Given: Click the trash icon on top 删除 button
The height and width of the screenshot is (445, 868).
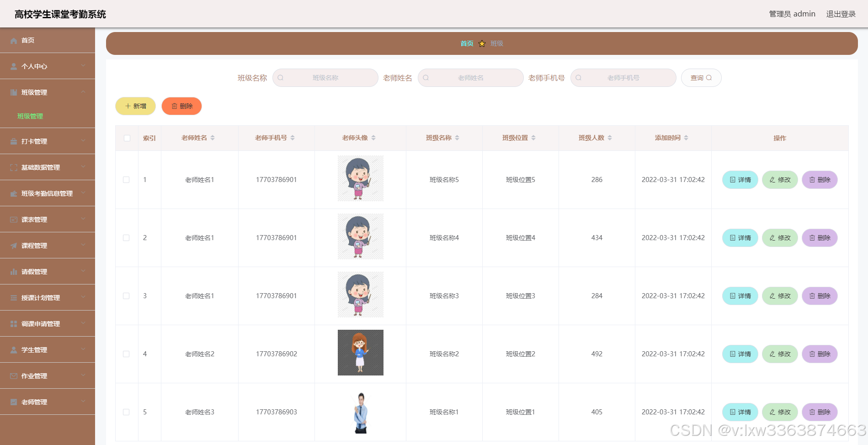Looking at the screenshot, I should [x=175, y=106].
